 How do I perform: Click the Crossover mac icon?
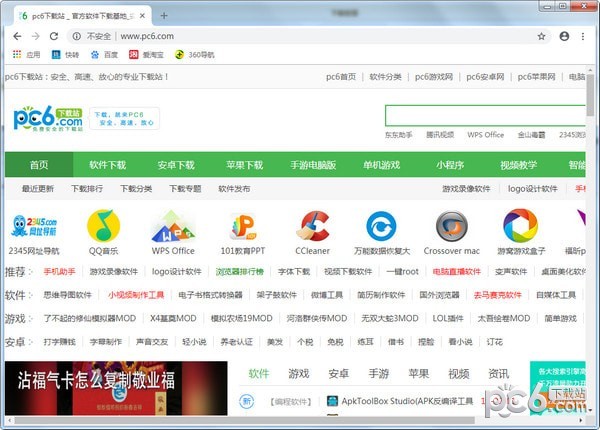pos(451,226)
